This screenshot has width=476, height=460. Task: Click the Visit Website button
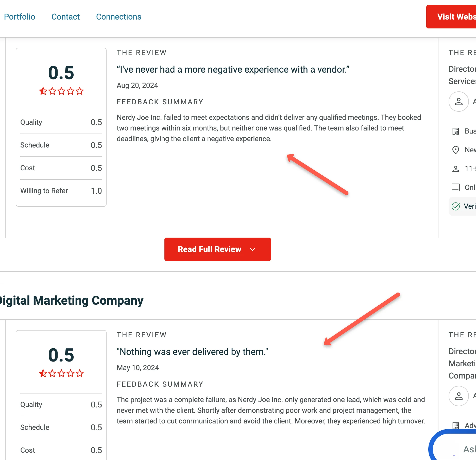[x=451, y=17]
